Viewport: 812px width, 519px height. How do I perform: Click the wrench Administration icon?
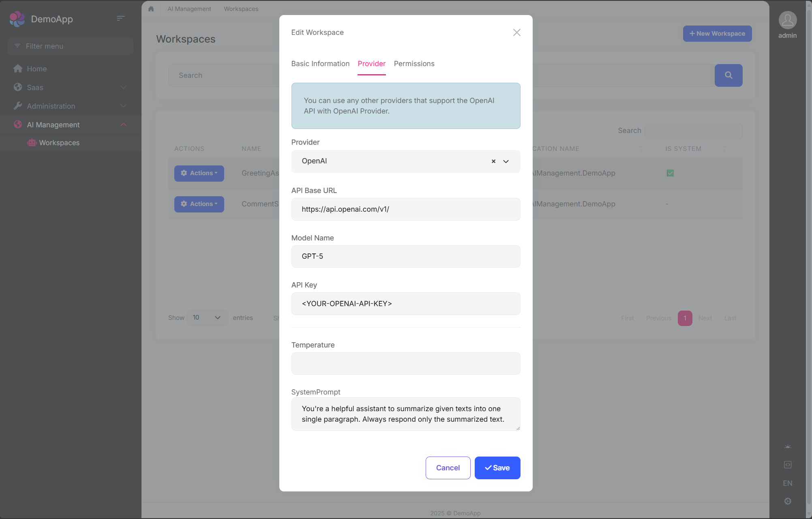pos(18,106)
